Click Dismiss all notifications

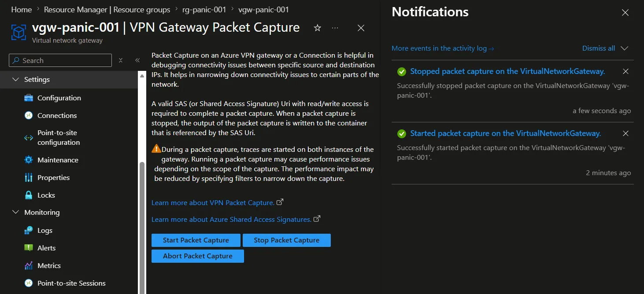pyautogui.click(x=599, y=48)
